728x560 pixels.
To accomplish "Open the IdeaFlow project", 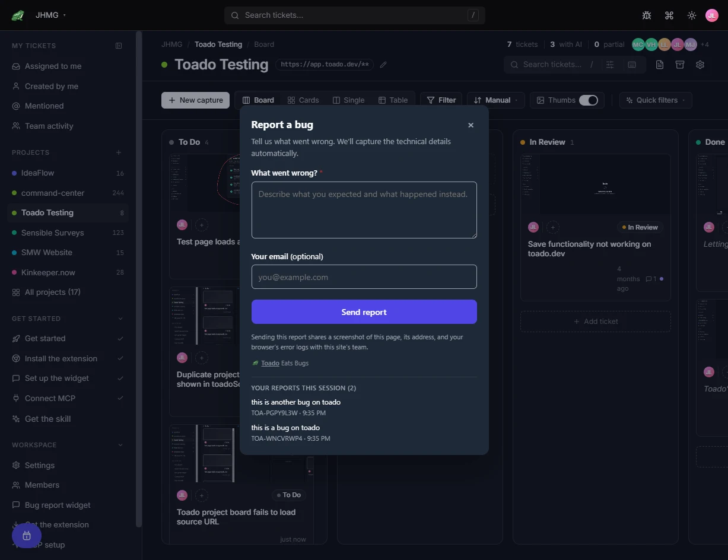I will point(68,173).
